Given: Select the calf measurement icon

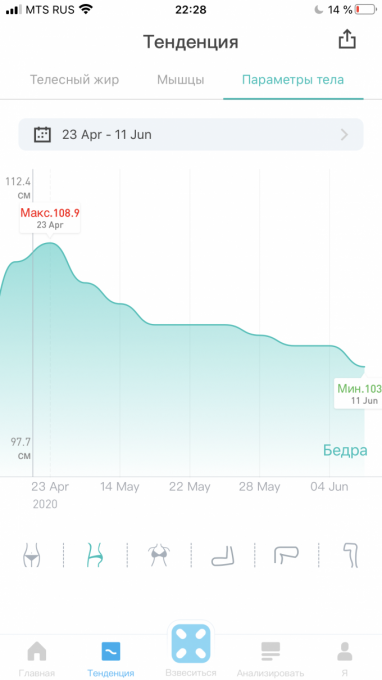Looking at the screenshot, I should (x=350, y=555).
